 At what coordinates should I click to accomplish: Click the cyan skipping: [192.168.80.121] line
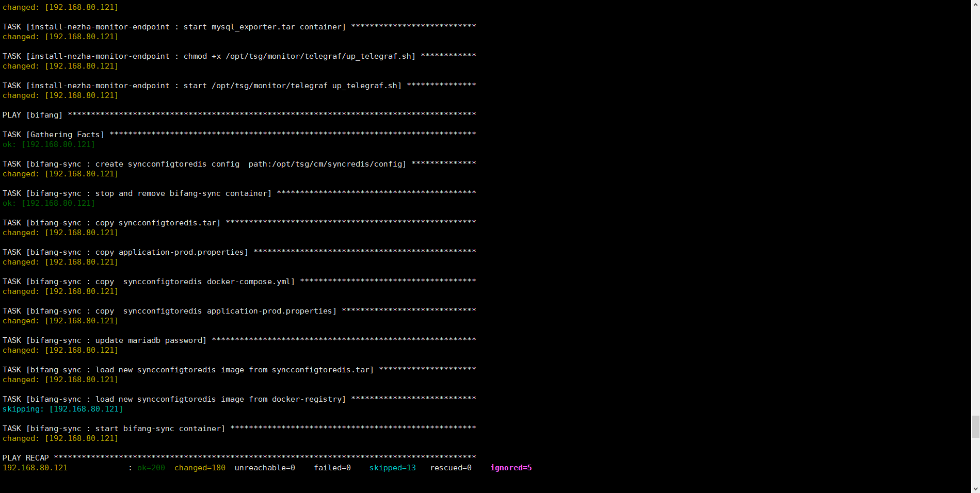62,409
